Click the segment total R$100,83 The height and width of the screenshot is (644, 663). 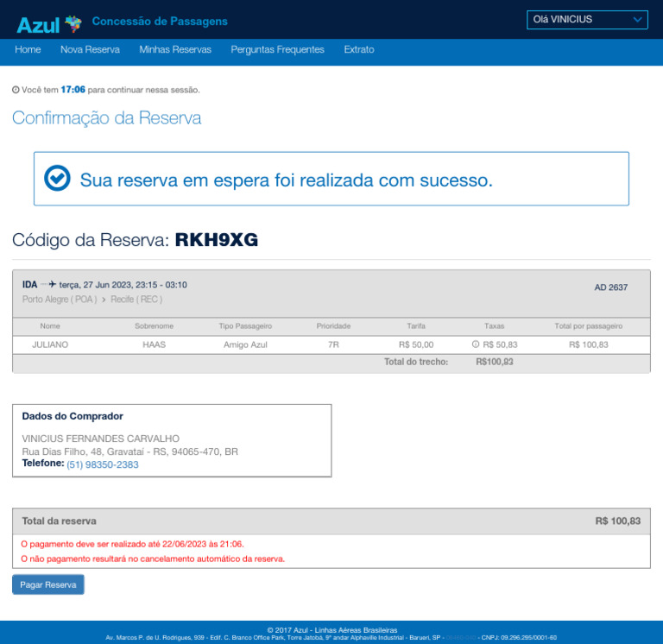click(x=495, y=362)
